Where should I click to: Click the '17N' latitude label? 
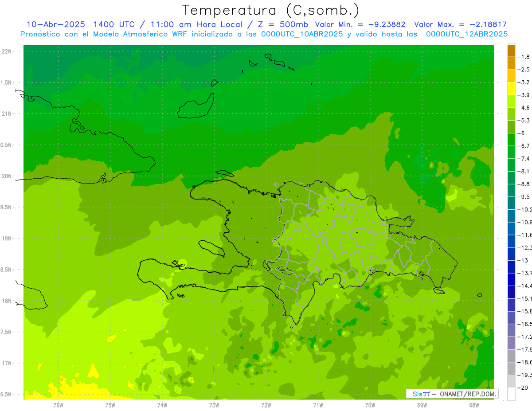click(x=7, y=363)
